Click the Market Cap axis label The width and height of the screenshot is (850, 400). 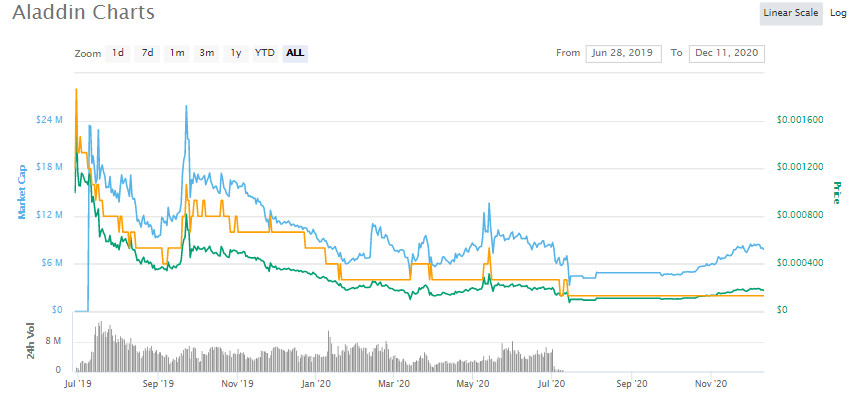22,192
